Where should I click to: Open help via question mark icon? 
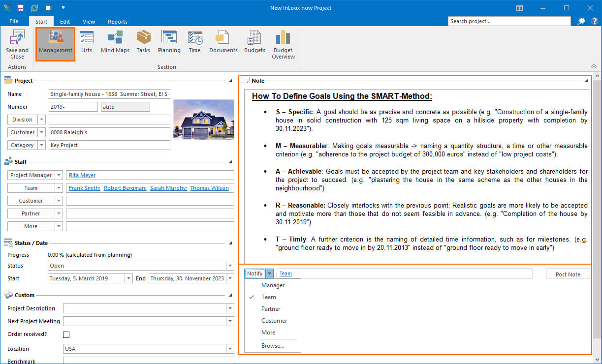tap(594, 21)
